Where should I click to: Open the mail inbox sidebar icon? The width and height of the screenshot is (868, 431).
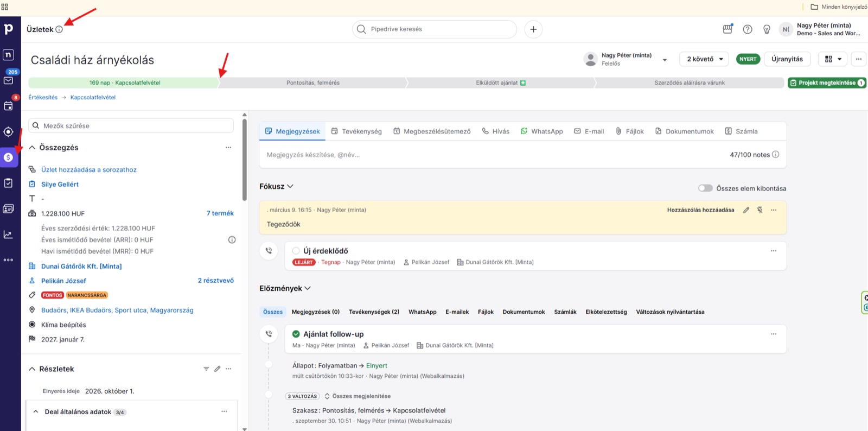click(x=9, y=80)
